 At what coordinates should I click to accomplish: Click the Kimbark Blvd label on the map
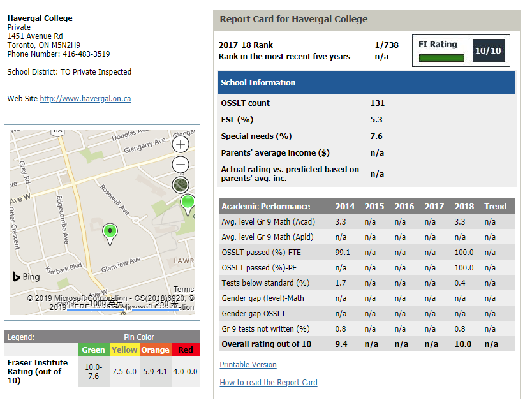point(63,269)
